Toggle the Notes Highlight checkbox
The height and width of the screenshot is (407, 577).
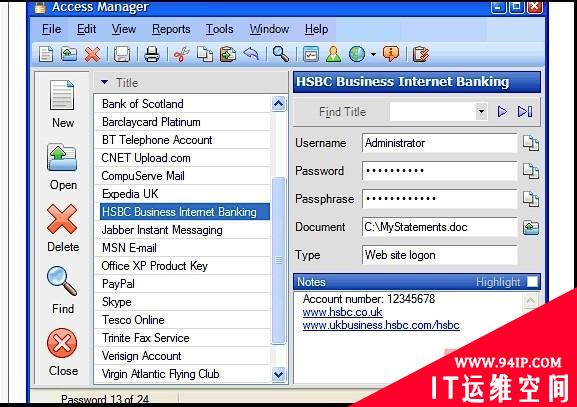click(x=532, y=282)
